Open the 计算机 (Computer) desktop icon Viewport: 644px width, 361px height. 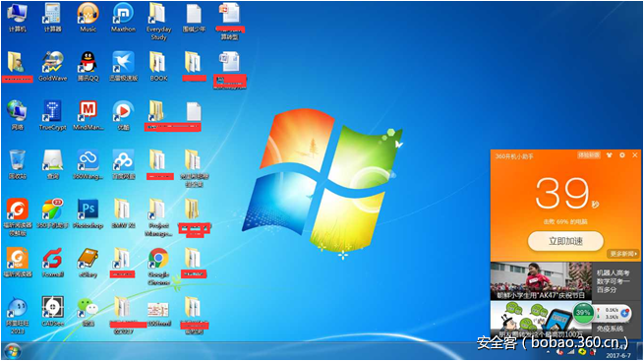(17, 18)
